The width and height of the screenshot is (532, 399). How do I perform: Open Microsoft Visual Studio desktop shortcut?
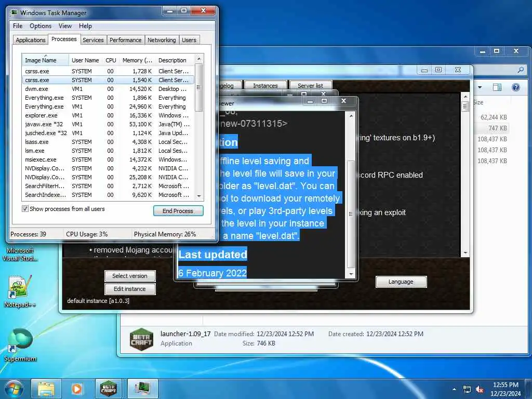pos(20,254)
